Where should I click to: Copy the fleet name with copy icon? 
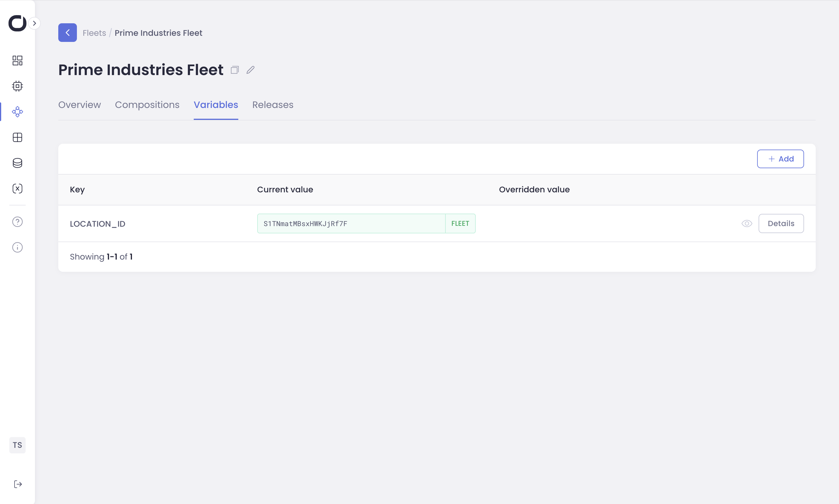click(x=235, y=70)
